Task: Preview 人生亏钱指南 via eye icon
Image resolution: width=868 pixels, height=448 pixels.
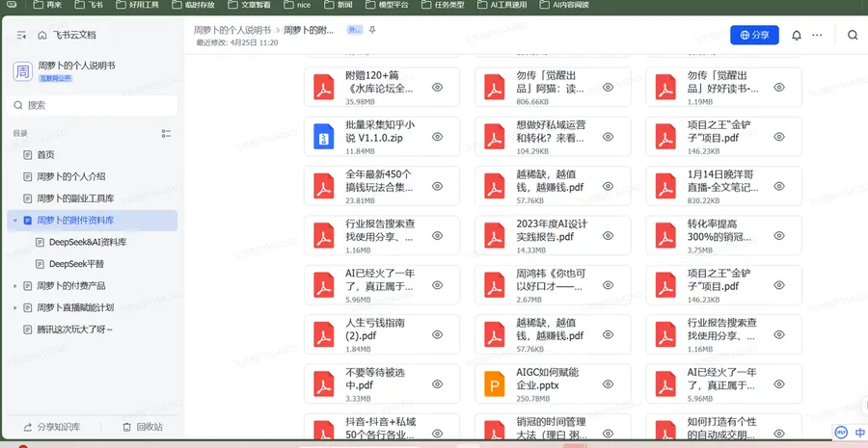Action: (437, 334)
